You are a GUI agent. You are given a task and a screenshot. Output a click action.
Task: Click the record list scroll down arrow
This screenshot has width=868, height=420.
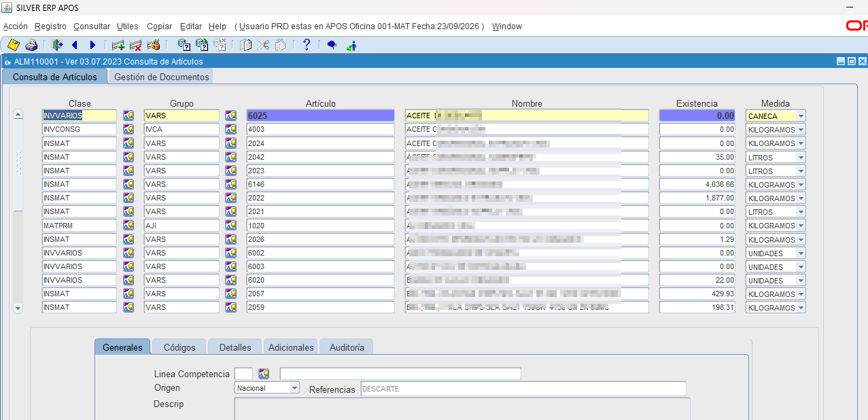coord(18,308)
